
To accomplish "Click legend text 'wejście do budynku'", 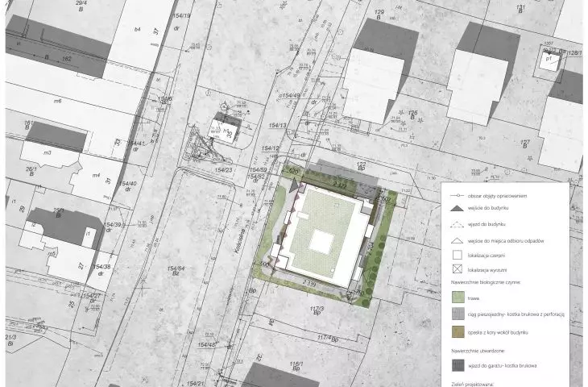I will coord(488,208).
